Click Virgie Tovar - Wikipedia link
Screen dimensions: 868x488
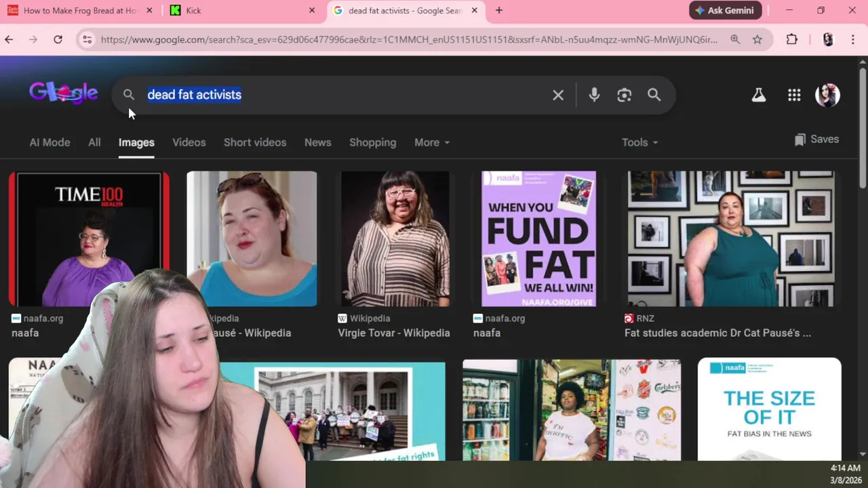(394, 333)
